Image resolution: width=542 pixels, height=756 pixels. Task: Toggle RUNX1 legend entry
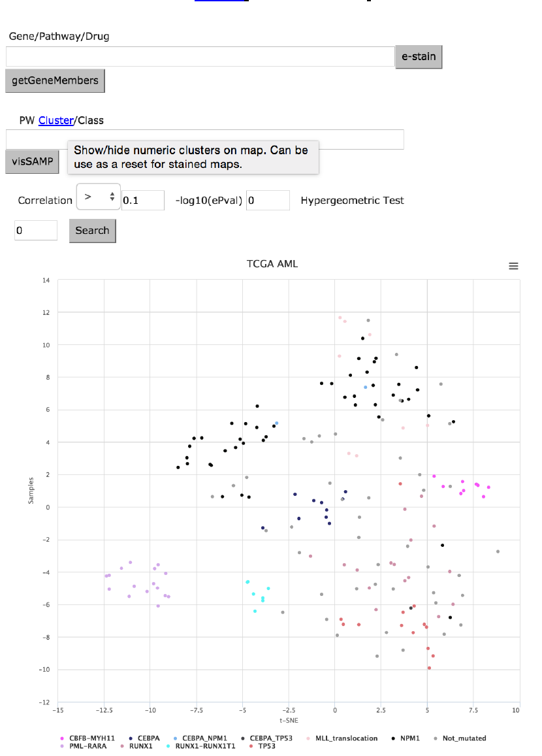click(x=140, y=746)
